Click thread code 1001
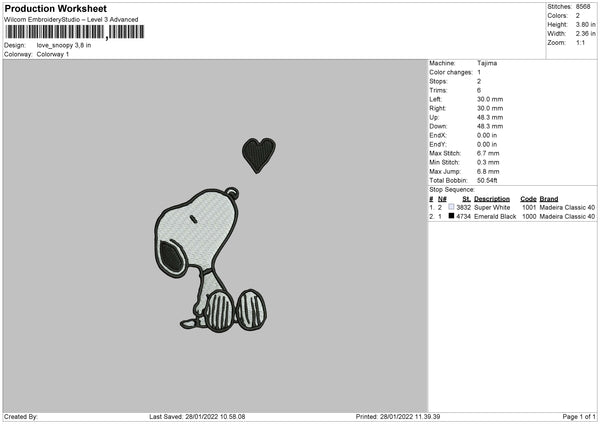 pyautogui.click(x=529, y=207)
